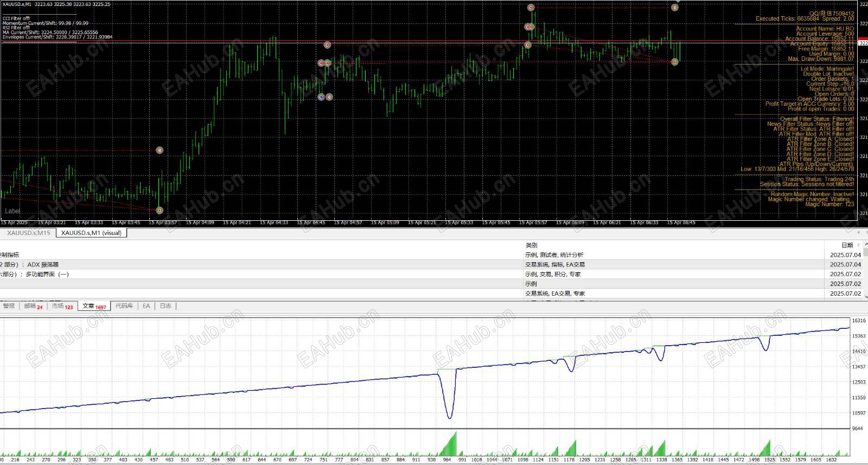Sort articles by the 类别 column header
Viewport: 868px width, 465px height.
click(531, 245)
